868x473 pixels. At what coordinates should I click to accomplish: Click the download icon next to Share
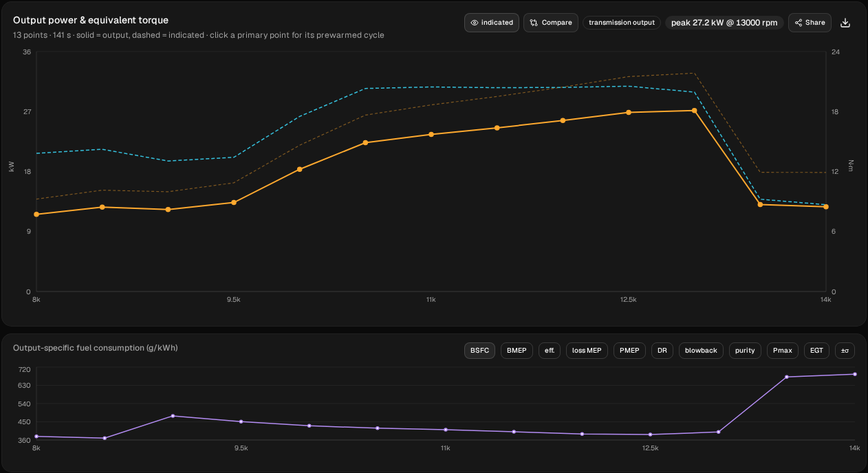[846, 23]
